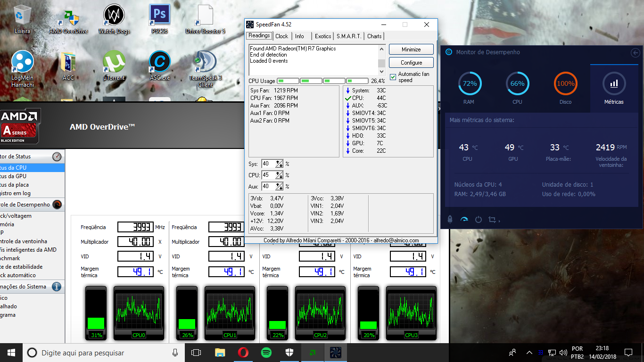This screenshot has width=644, height=362.
Task: Click the back arrow in Monitor de Desempenho
Action: 636,53
